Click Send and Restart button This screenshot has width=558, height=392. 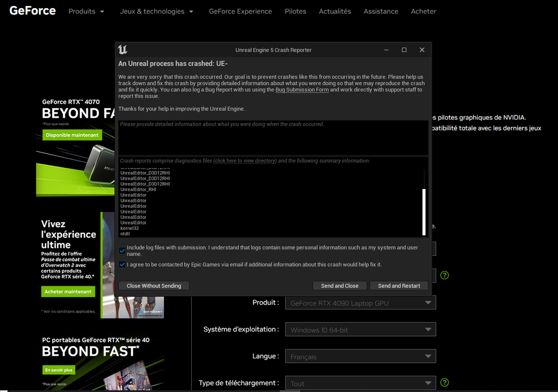pyautogui.click(x=399, y=286)
